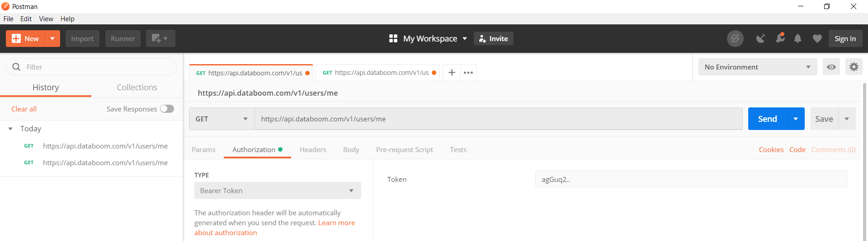Expand the GET method dropdown
The width and height of the screenshot is (868, 241).
point(222,119)
